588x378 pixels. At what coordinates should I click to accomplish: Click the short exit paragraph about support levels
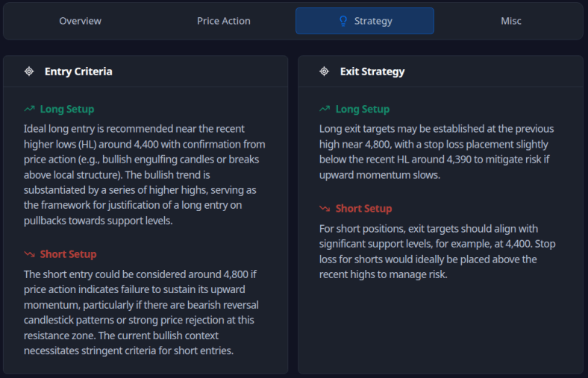coord(437,251)
